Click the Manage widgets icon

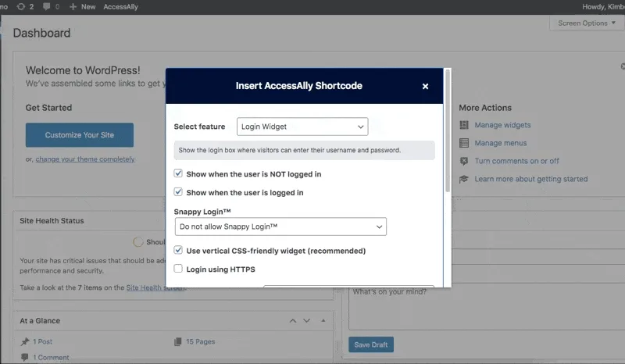pos(464,125)
